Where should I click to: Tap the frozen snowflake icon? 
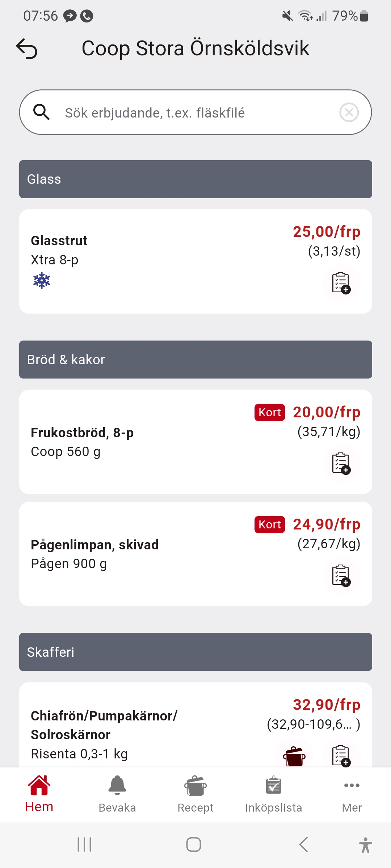(x=42, y=281)
